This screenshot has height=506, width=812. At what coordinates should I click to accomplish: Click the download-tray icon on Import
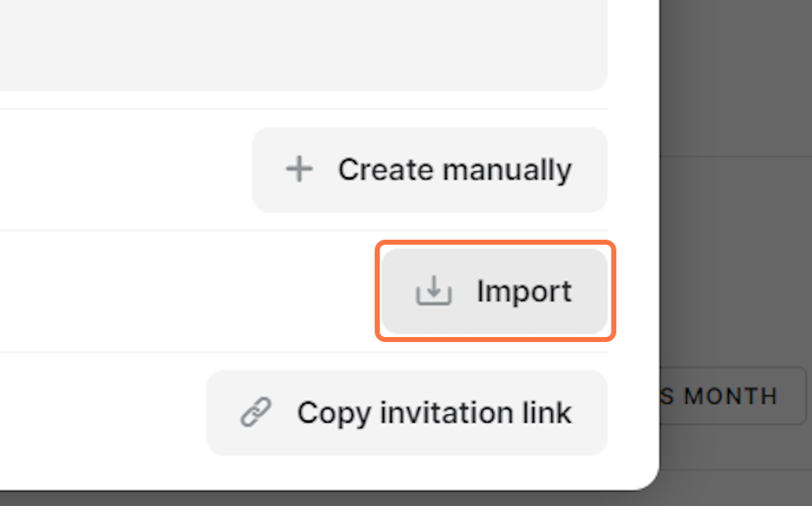click(x=433, y=291)
